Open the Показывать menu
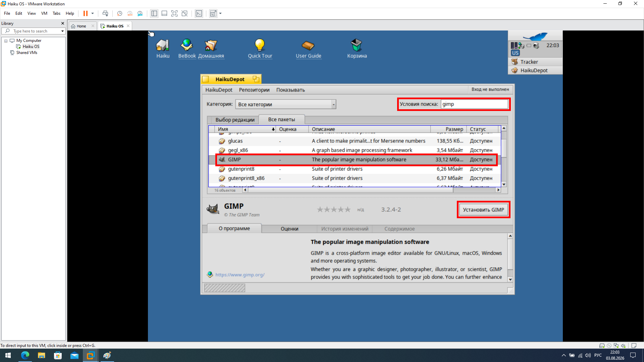This screenshot has width=644, height=362. (x=290, y=90)
